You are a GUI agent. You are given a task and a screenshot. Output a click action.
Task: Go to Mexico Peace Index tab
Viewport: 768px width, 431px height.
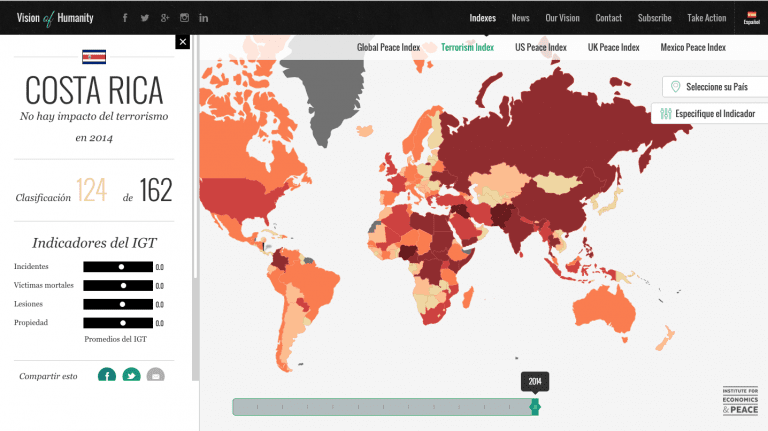coord(693,47)
